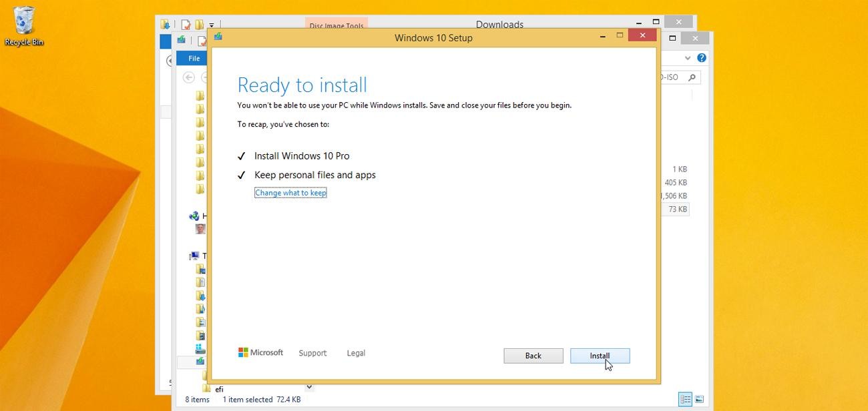868x411 pixels.
Task: Select the user account photo under Homegroup
Action: [200, 229]
